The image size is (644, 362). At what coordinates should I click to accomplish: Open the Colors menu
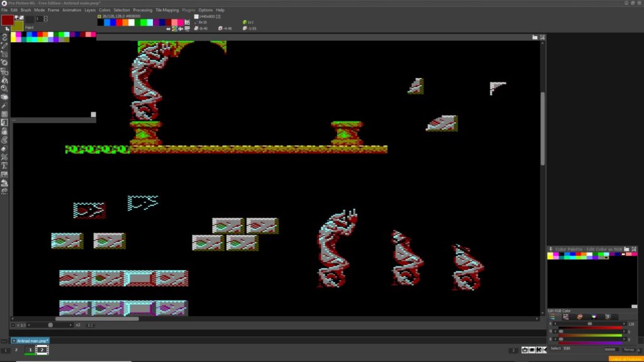[104, 10]
